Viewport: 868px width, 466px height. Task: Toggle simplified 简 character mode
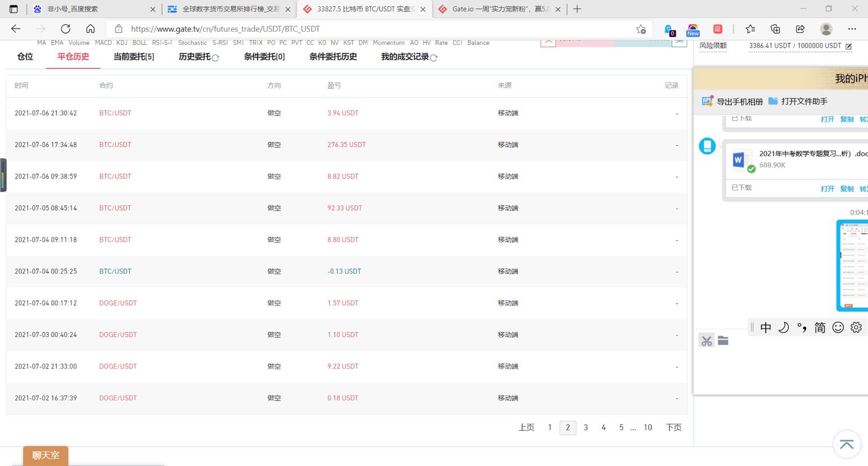tap(820, 328)
